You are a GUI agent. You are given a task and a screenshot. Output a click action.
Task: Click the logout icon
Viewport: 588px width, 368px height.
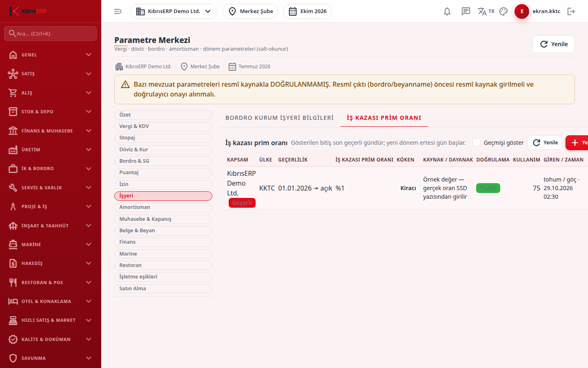click(571, 11)
